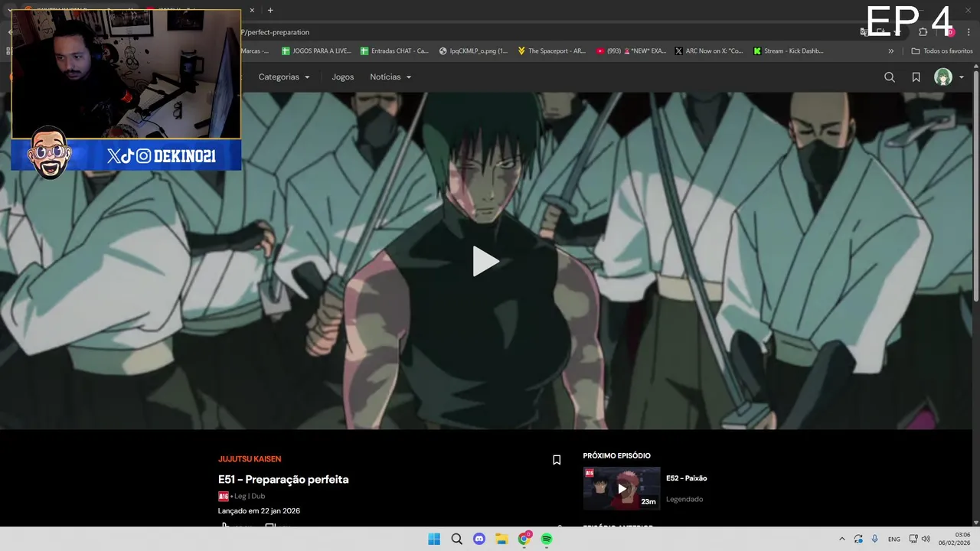Open Spotify from the taskbar
The height and width of the screenshot is (551, 980).
[x=547, y=539]
